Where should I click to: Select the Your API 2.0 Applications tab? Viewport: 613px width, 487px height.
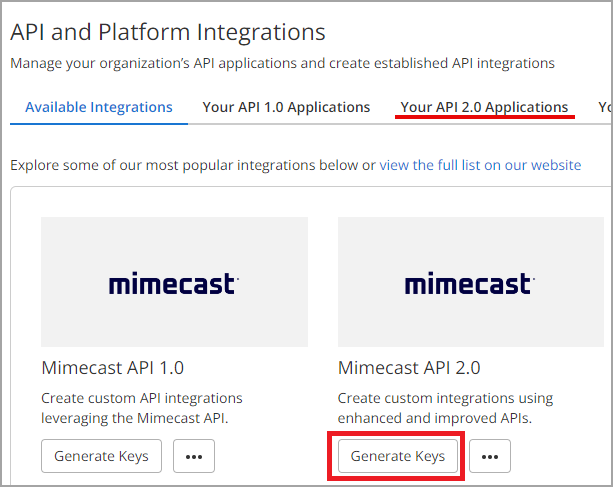tap(484, 107)
